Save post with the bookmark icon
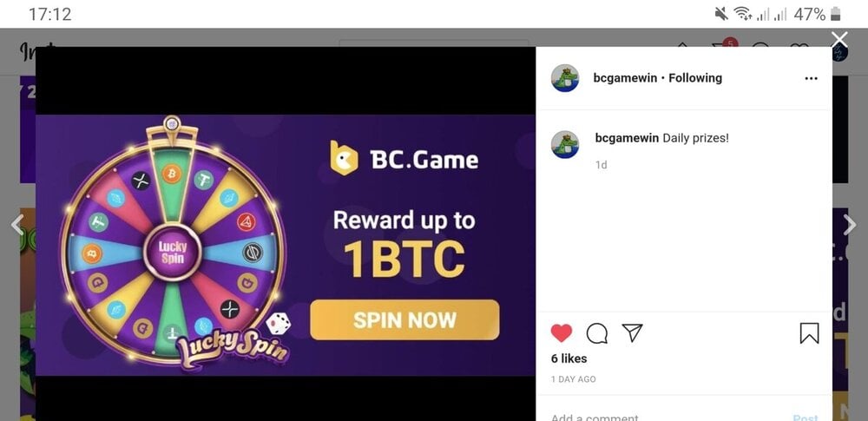 (x=809, y=333)
